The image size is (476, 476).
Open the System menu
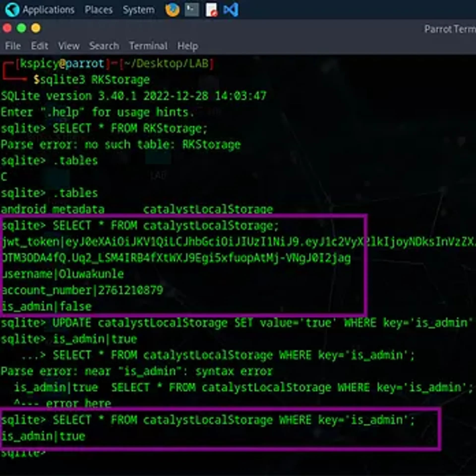tap(139, 10)
